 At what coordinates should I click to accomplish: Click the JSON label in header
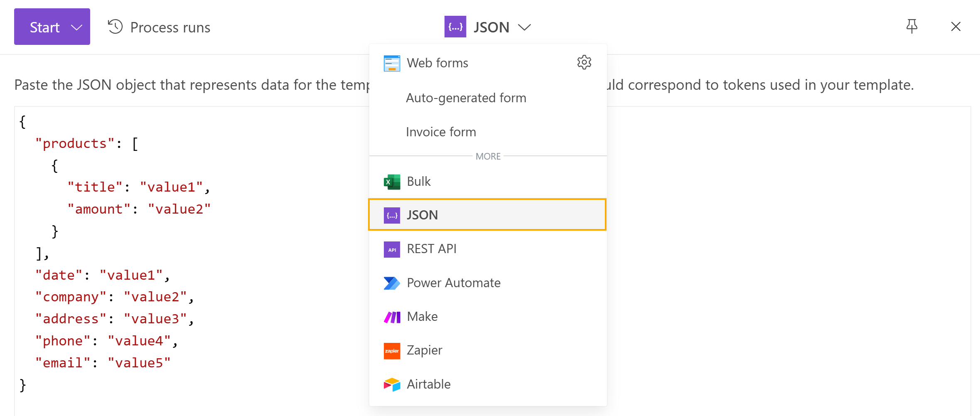[491, 27]
